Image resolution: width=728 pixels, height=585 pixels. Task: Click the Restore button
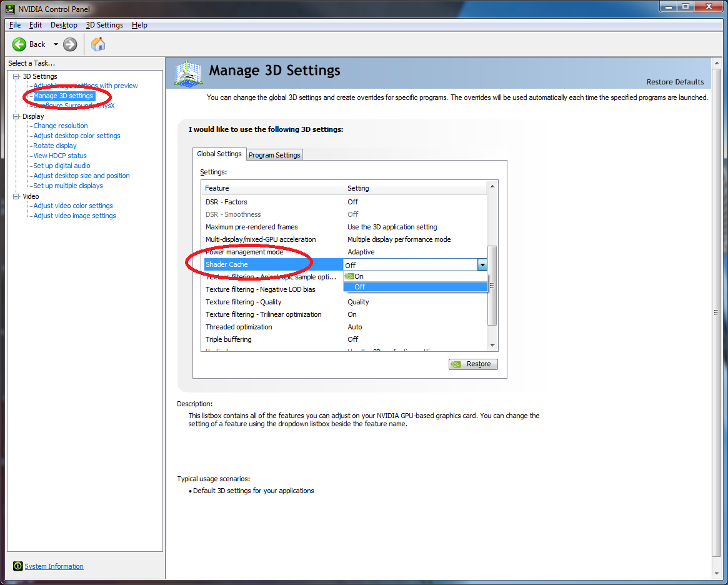(x=473, y=364)
